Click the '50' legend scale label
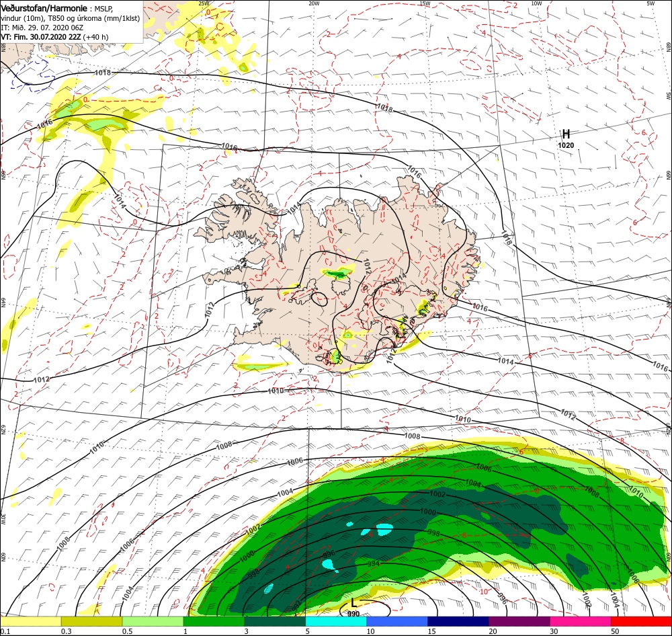 (x=615, y=631)
